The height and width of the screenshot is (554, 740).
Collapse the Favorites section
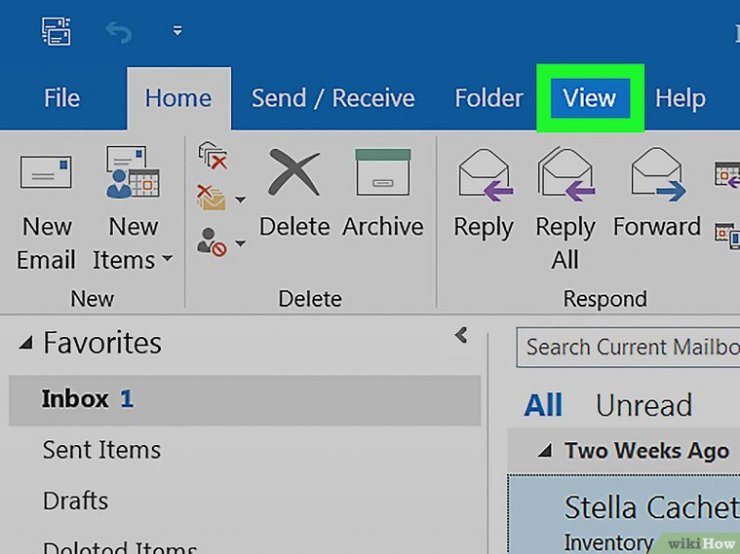26,343
